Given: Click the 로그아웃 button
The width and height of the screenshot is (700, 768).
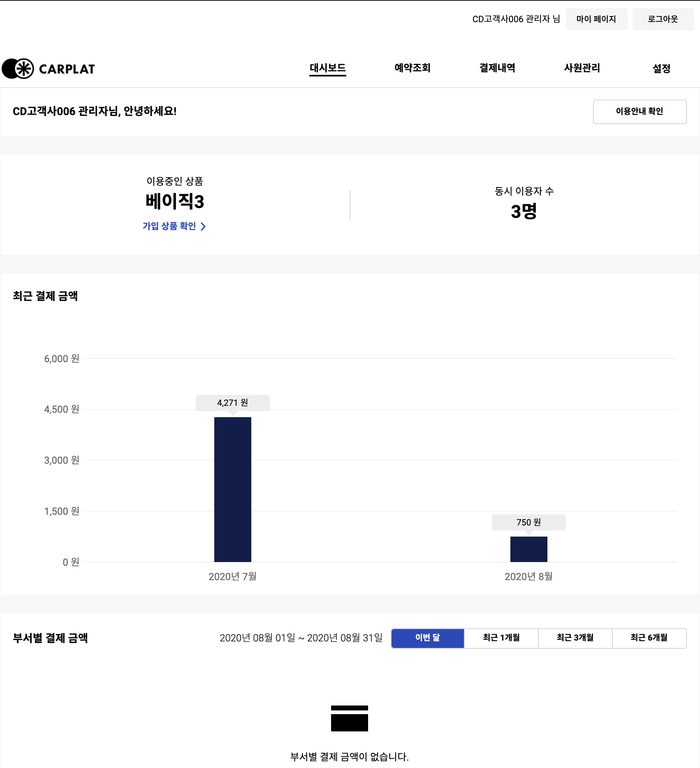Looking at the screenshot, I should pyautogui.click(x=663, y=19).
